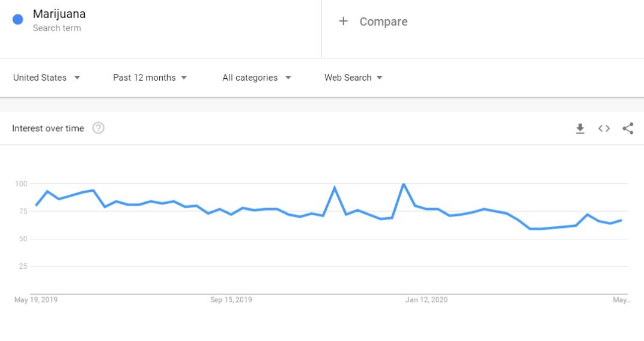The height and width of the screenshot is (341, 644).
Task: Click the 50 value axis label
Action: (x=23, y=239)
